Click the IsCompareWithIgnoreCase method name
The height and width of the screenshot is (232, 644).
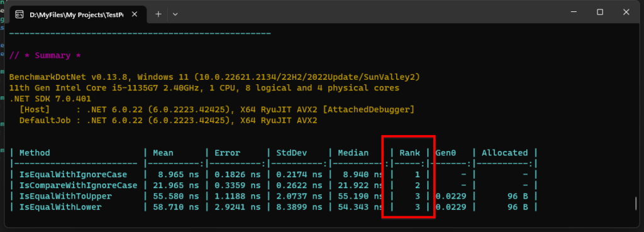78,185
